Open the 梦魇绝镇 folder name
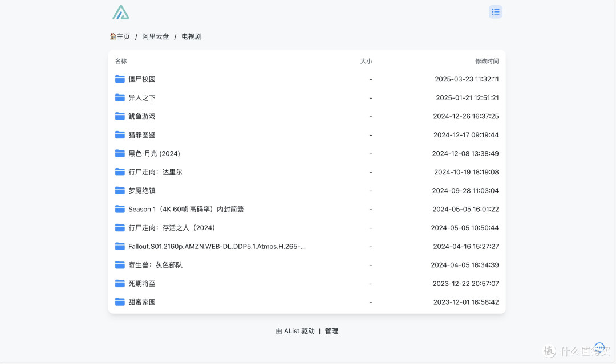The height and width of the screenshot is (364, 616). click(142, 190)
